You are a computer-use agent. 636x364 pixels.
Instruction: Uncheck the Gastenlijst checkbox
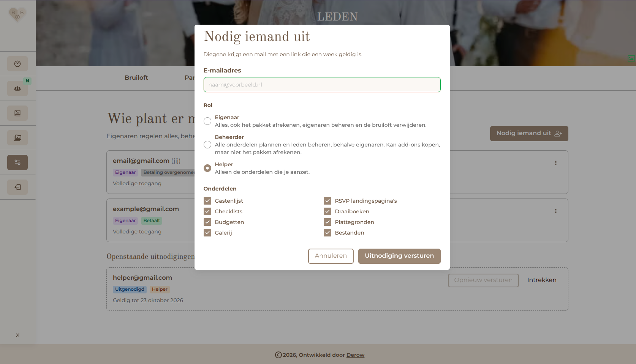click(x=207, y=201)
